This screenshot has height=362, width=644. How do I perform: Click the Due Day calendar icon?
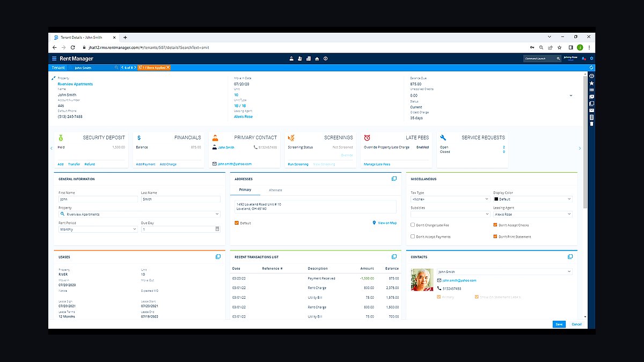217,229
